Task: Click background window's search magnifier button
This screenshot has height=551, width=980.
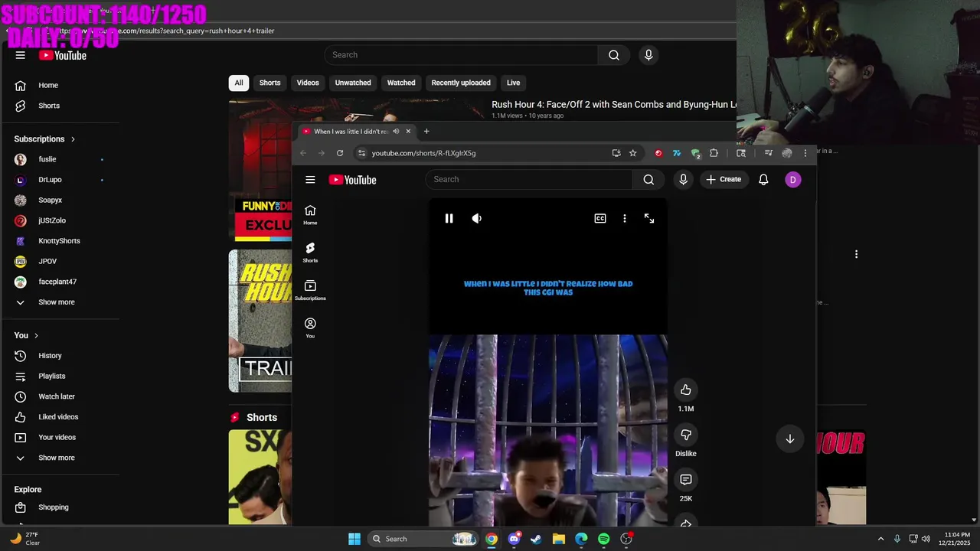Action: coord(614,55)
